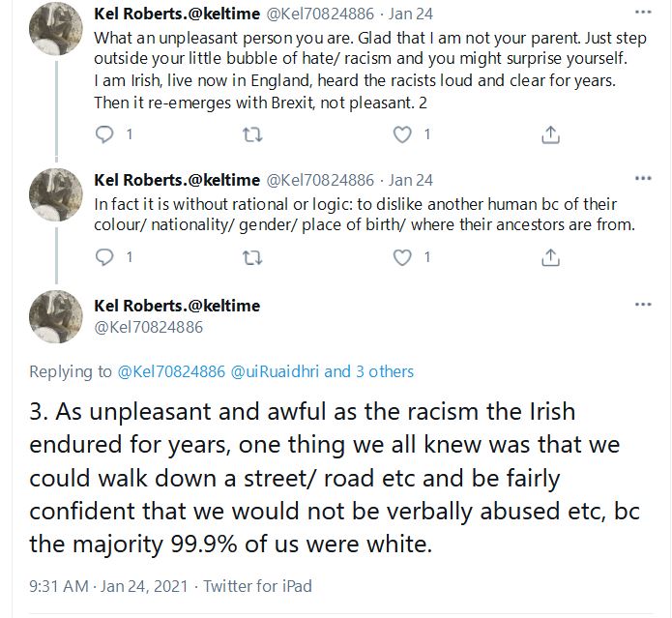
Task: Reply to the 'without rational or logic' tweet
Action: tap(104, 257)
